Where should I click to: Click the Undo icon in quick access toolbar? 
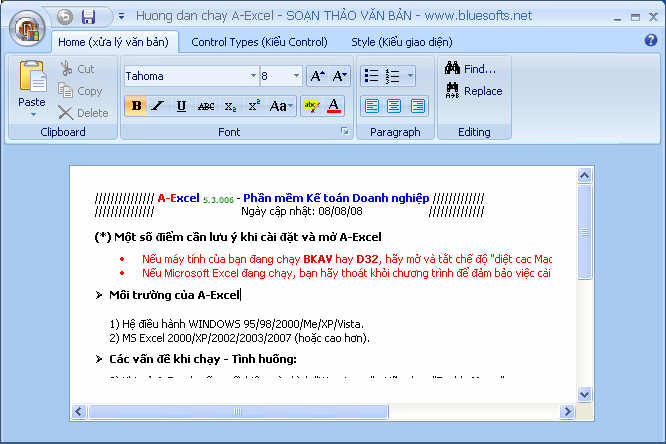[x=65, y=17]
